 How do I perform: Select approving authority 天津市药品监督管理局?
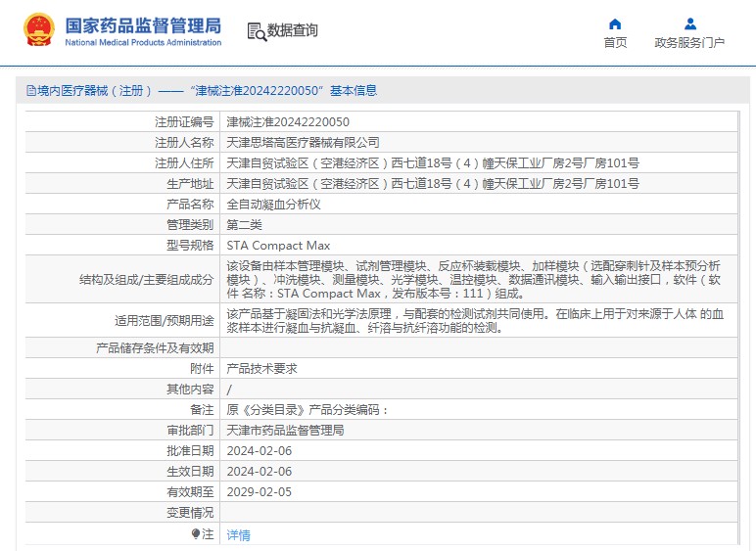[x=285, y=431]
